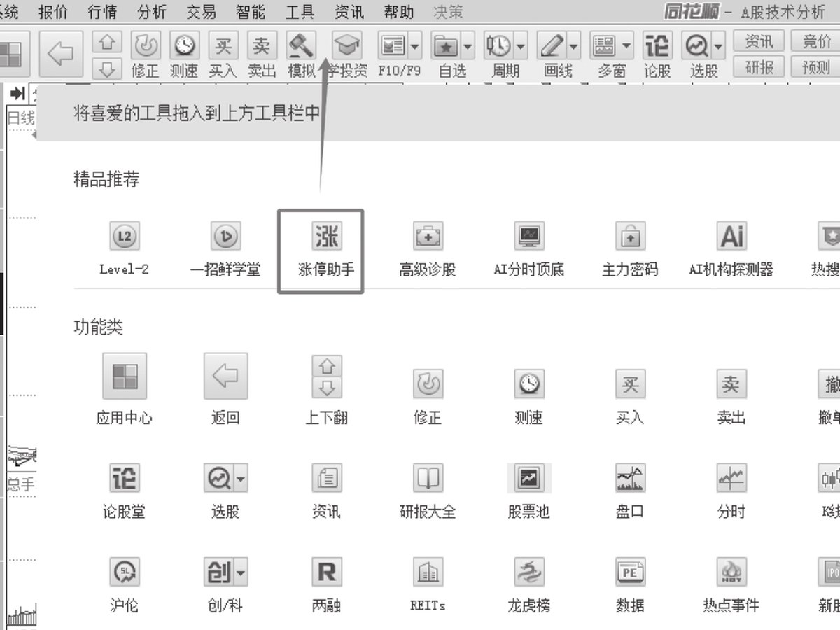The height and width of the screenshot is (630, 840).
Task: Select the 数据 PE tool icon
Action: click(630, 572)
